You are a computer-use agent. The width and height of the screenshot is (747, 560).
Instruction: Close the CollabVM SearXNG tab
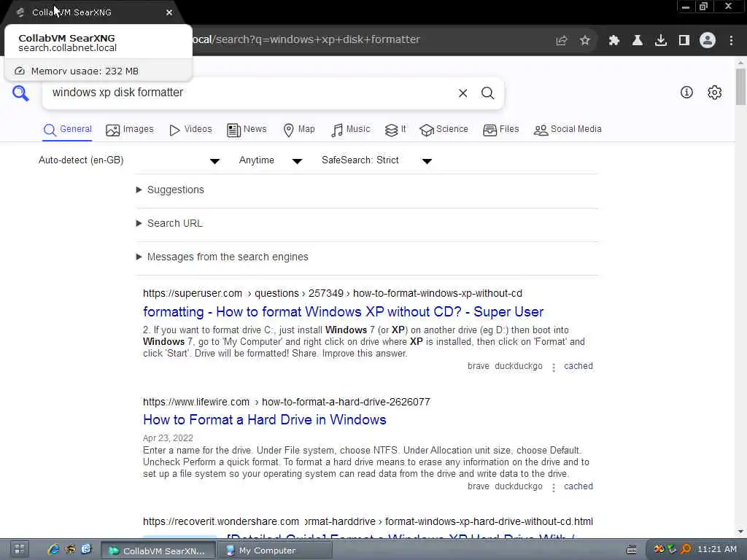[x=169, y=13]
